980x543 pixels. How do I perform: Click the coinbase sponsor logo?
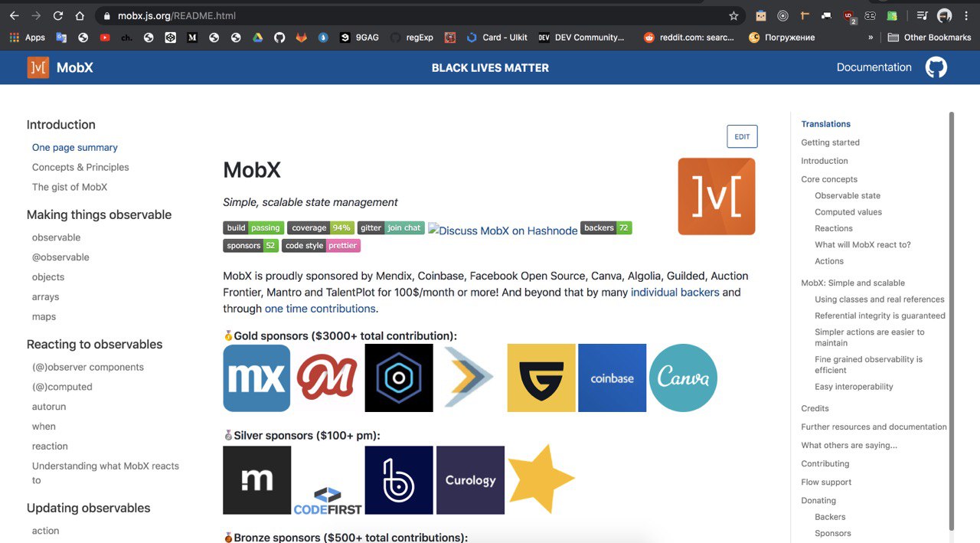tap(612, 378)
